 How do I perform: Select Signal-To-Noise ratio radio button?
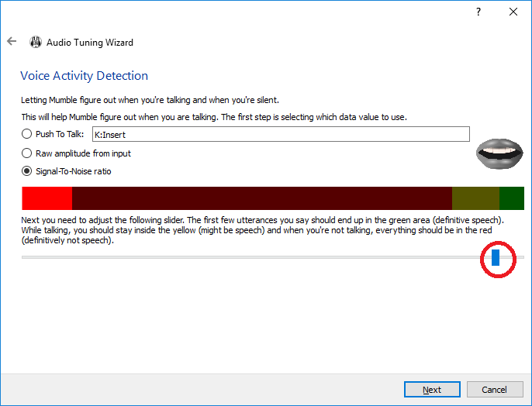coord(27,171)
